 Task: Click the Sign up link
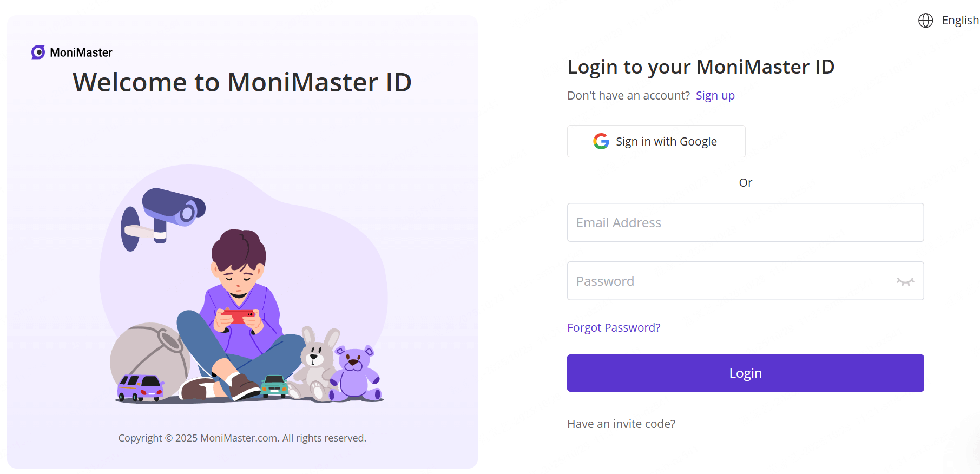click(x=715, y=96)
